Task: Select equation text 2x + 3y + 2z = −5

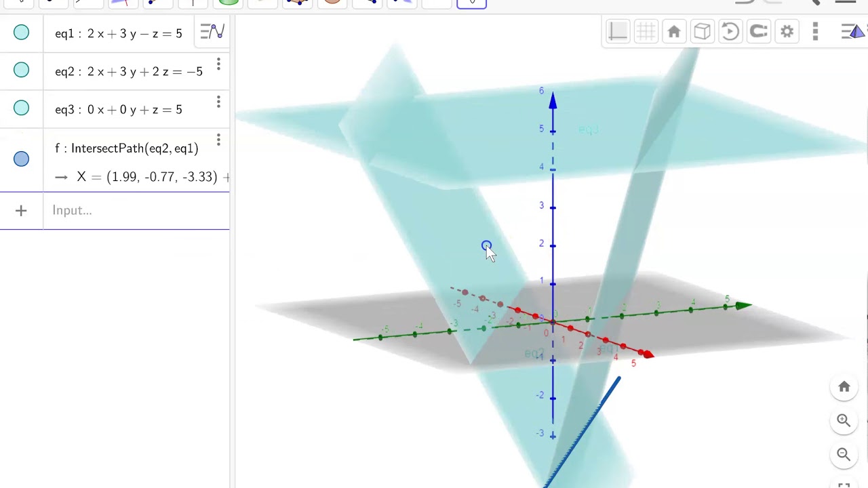Action: (145, 71)
